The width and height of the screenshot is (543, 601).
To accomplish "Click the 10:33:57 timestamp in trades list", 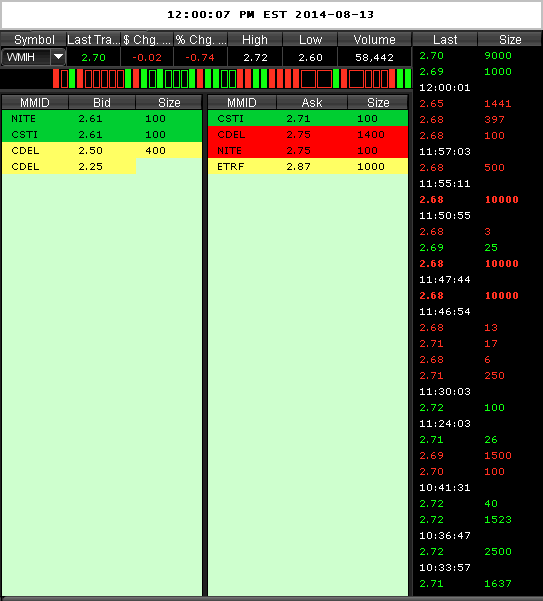I will click(x=445, y=567).
